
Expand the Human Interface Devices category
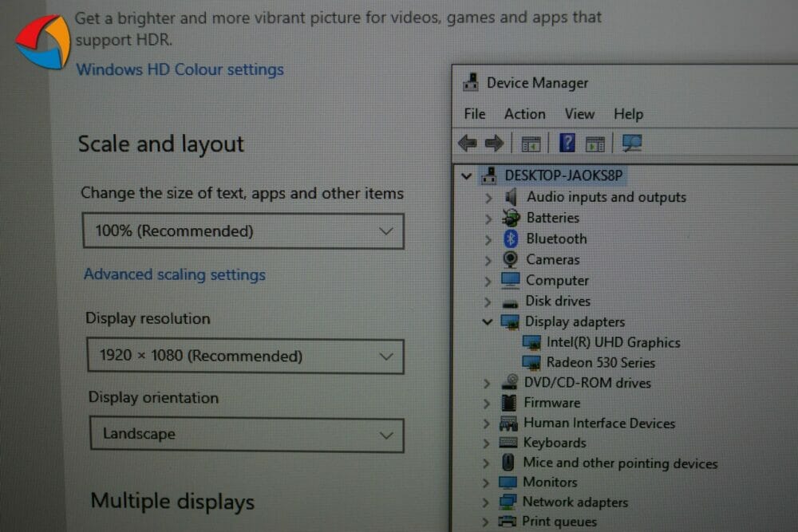pos(486,424)
